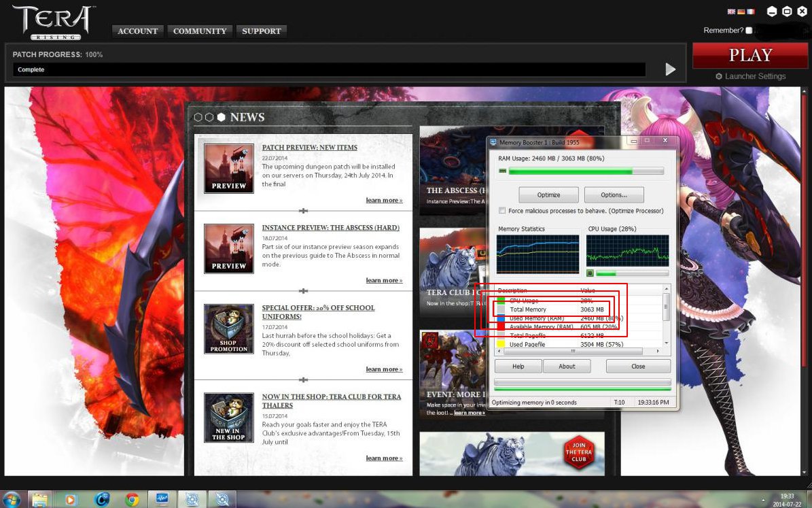Open the ACCOUNT menu
Viewport: 812px width, 508px height.
coord(138,31)
